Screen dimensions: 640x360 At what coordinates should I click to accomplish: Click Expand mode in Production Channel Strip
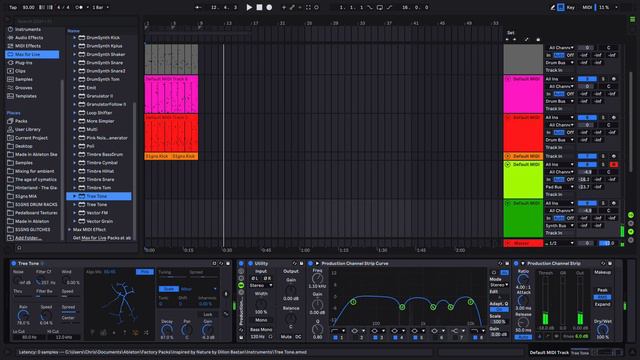[602, 304]
